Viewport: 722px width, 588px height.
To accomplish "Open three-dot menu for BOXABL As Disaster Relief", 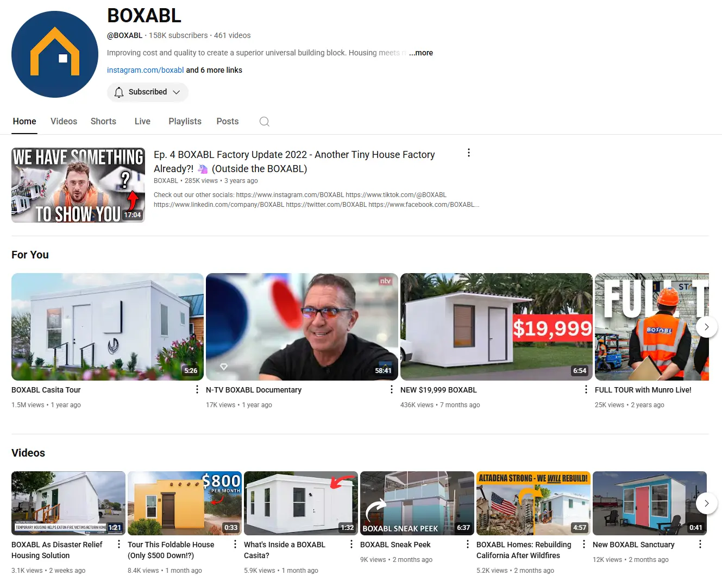I will coord(119,544).
